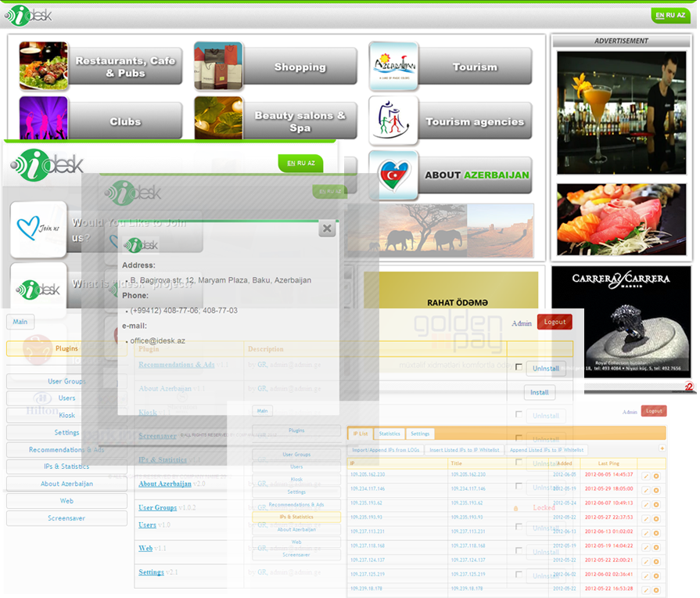700x598 pixels.
Task: Delete the 109.235.193.62 entry
Action: [656, 505]
